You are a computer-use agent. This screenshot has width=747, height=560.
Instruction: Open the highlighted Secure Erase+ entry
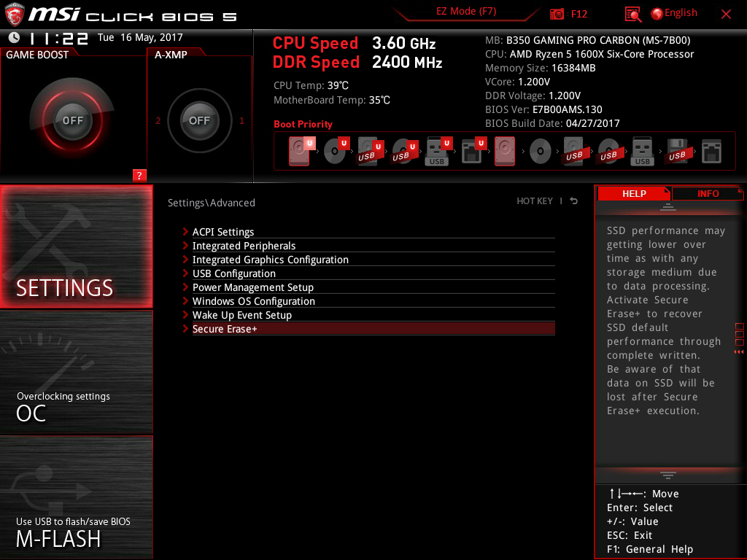point(368,329)
